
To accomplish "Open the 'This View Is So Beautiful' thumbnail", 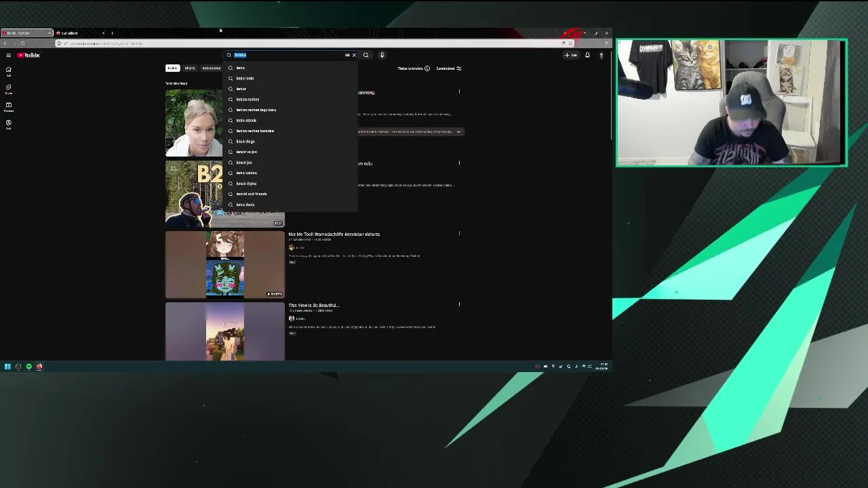I will pos(225,331).
